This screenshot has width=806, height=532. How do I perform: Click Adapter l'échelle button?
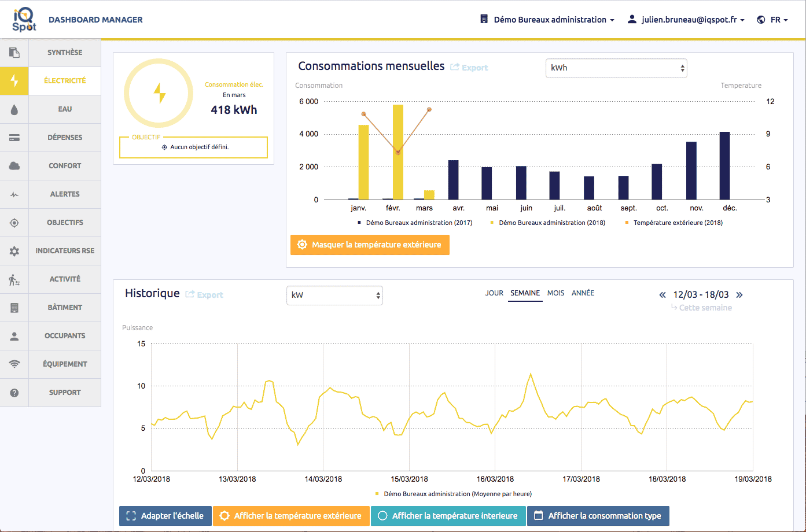[x=165, y=516]
